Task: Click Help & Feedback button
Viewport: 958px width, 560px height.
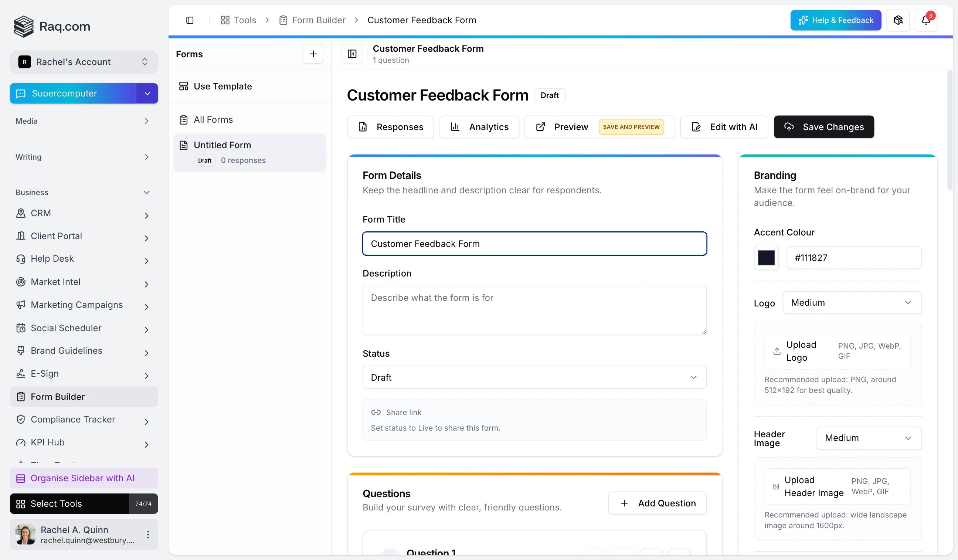Action: (836, 20)
